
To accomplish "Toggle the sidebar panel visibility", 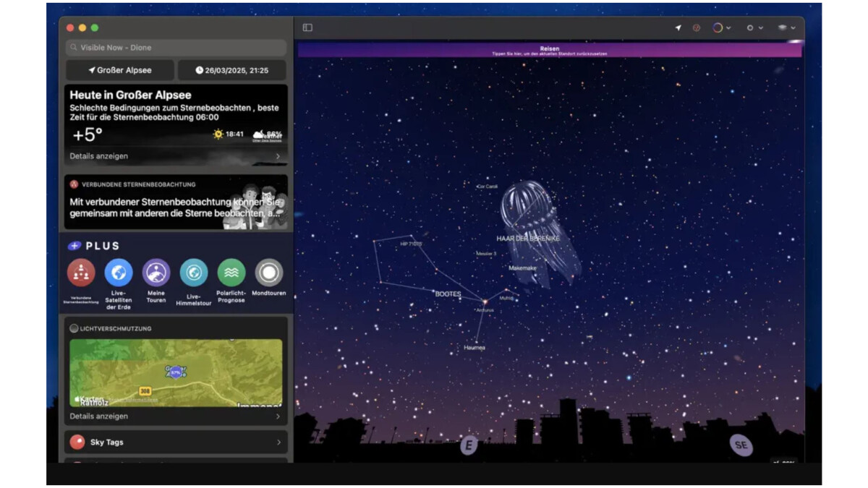I will tap(307, 28).
